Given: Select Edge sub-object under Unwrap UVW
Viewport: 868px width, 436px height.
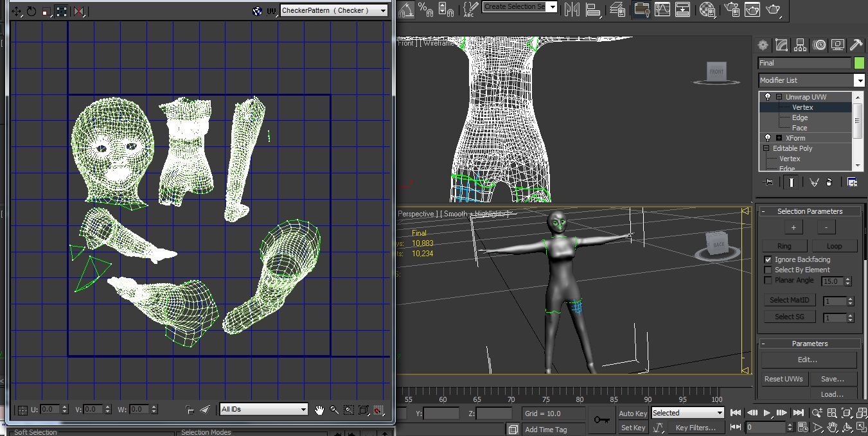Looking at the screenshot, I should click(800, 118).
